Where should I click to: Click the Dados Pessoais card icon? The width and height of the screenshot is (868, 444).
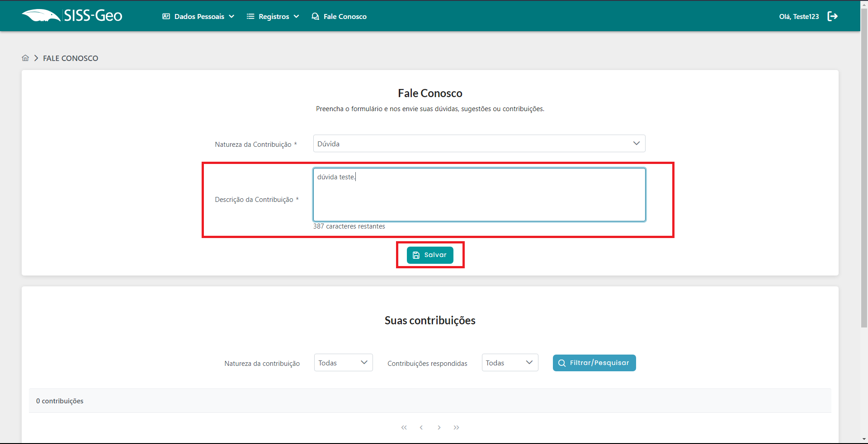click(x=166, y=16)
